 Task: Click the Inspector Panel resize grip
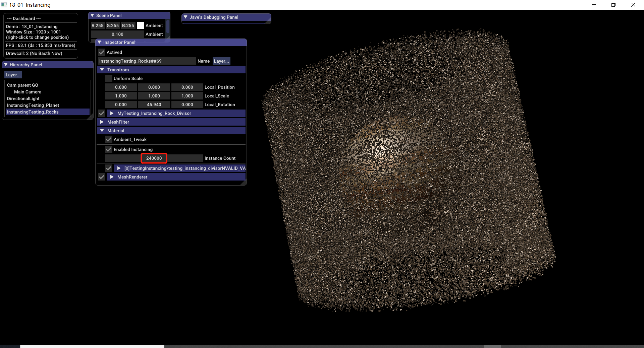click(x=244, y=183)
